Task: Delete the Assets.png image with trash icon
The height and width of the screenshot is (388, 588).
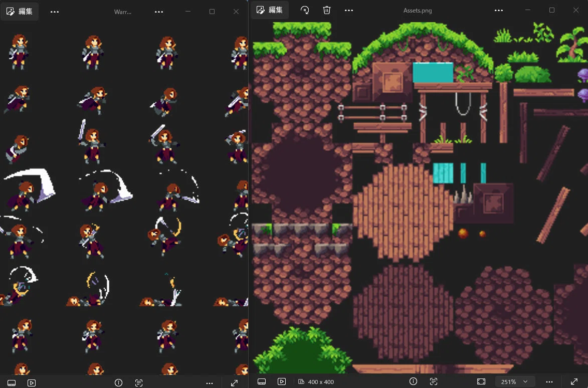Action: (327, 10)
